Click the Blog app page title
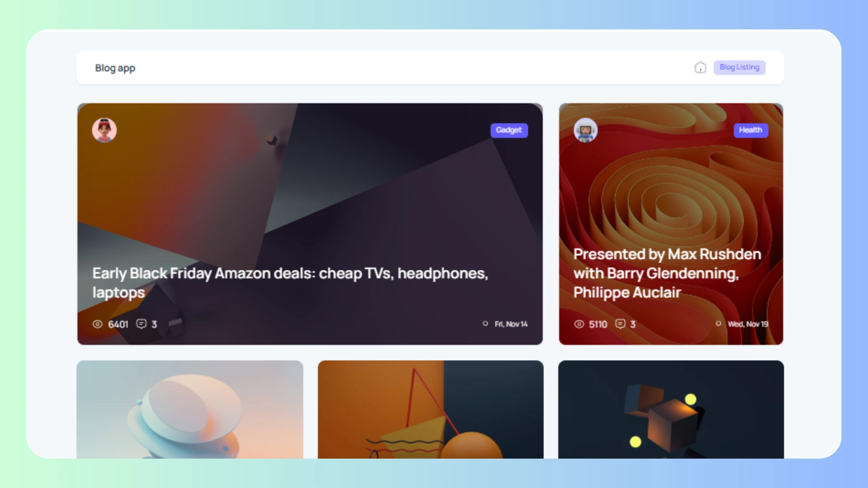The width and height of the screenshot is (868, 488). click(x=115, y=68)
